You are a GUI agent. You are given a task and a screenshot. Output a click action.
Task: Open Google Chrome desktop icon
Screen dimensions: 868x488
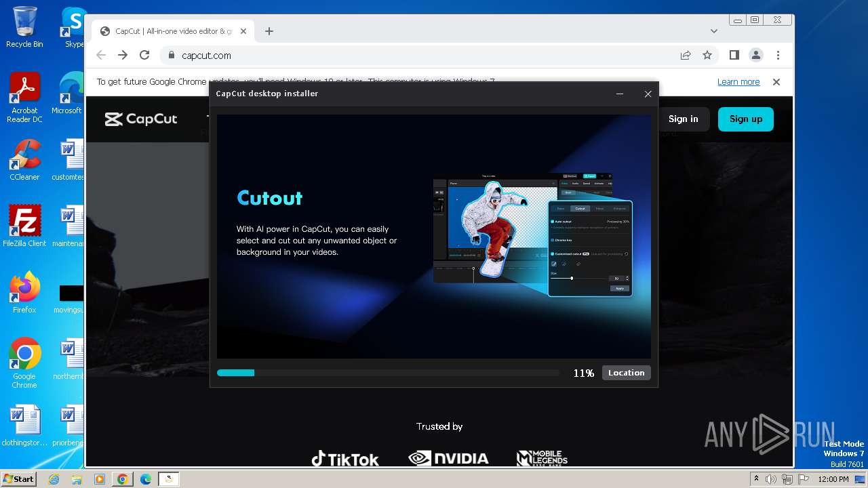point(24,363)
